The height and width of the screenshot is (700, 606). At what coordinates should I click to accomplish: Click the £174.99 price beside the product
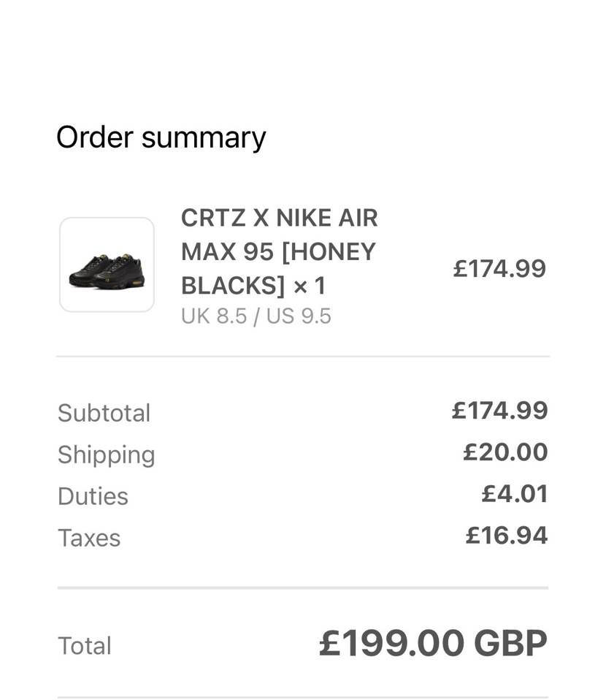point(499,269)
